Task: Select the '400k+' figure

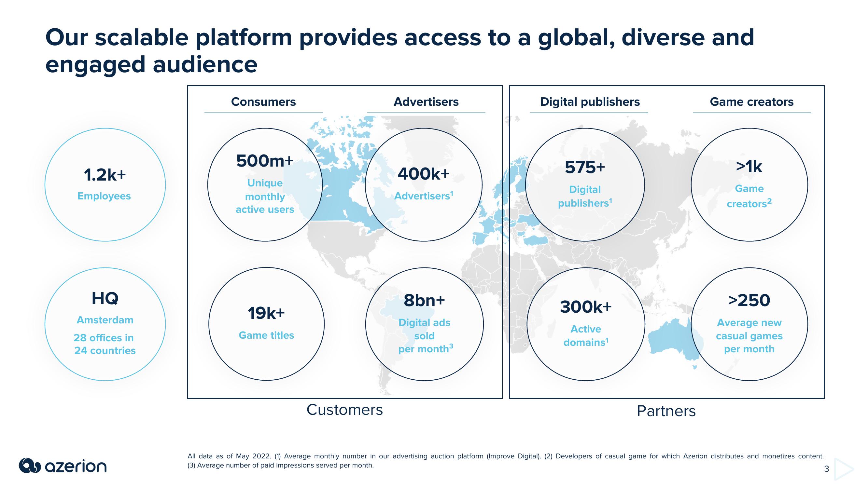Action: coord(424,174)
